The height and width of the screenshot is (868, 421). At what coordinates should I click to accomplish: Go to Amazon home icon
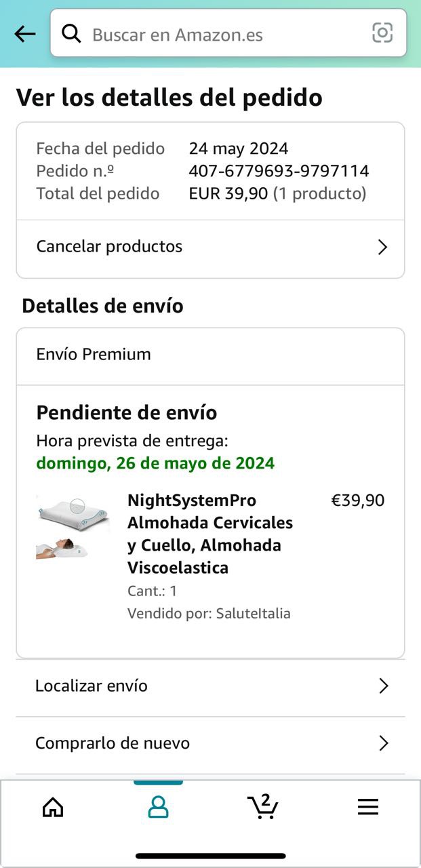click(x=53, y=807)
